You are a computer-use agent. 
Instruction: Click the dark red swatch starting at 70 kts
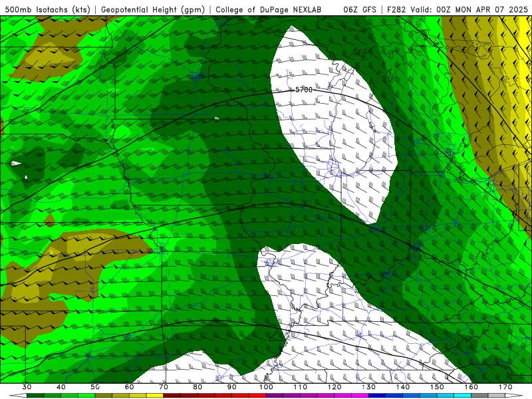pos(172,396)
